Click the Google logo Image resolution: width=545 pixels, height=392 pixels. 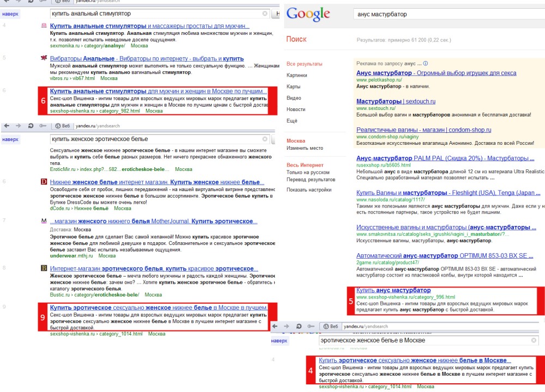tap(308, 14)
